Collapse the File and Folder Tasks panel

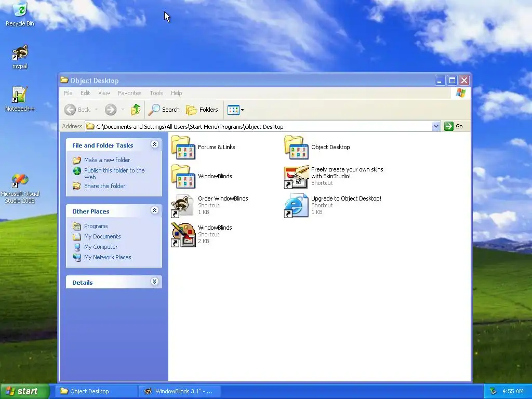click(x=154, y=144)
